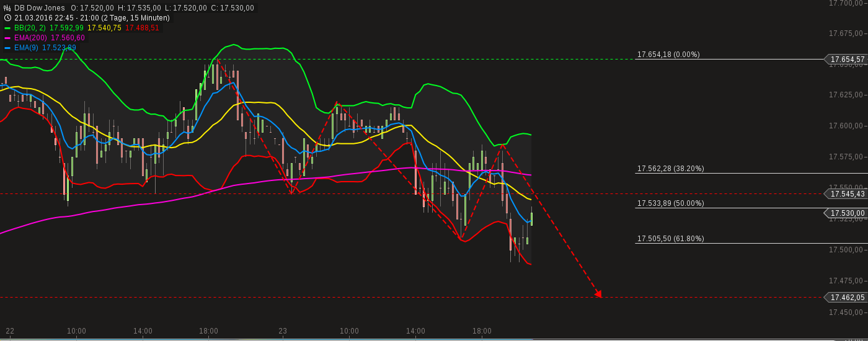The height and width of the screenshot is (341, 868).
Task: Click the candlestick chart icon beside DB Dow Jones
Action: [7, 8]
